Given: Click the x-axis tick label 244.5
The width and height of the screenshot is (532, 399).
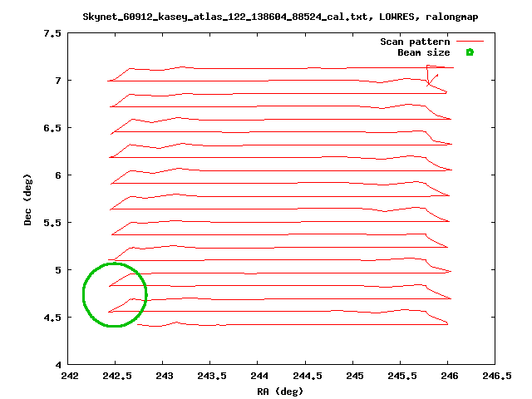Looking at the screenshot, I should tap(308, 376).
